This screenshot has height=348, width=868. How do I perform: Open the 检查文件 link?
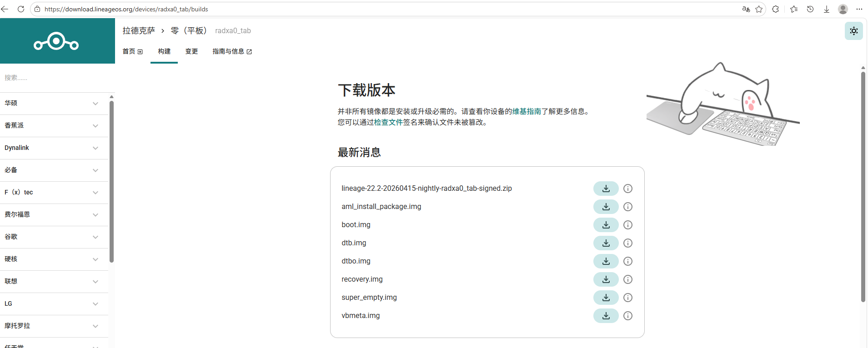[x=388, y=122]
